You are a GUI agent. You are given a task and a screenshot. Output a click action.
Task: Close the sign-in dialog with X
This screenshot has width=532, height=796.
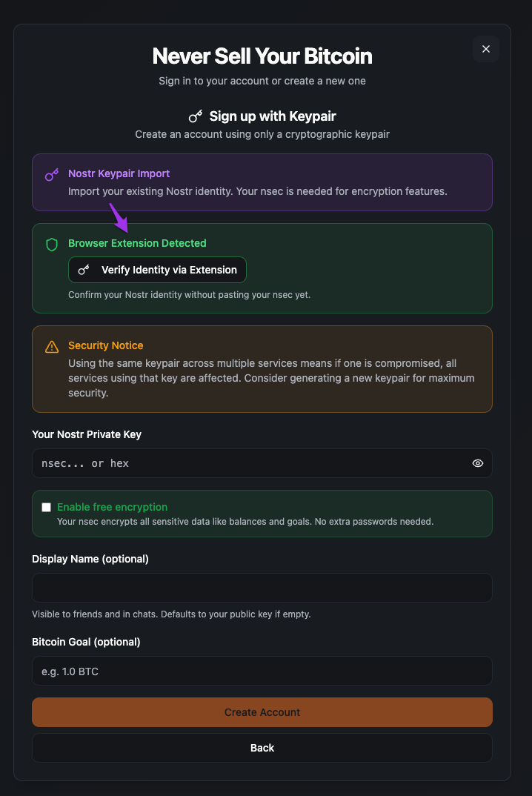click(x=486, y=49)
